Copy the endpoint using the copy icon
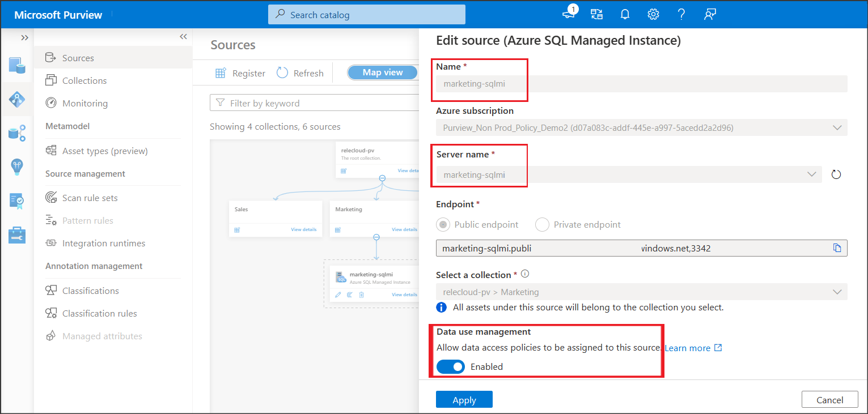868x414 pixels. 837,247
